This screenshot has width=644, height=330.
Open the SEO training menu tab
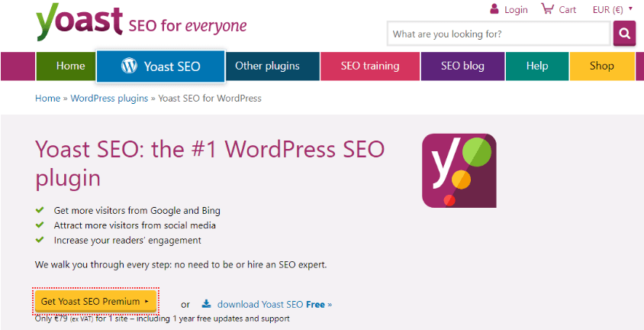coord(370,66)
